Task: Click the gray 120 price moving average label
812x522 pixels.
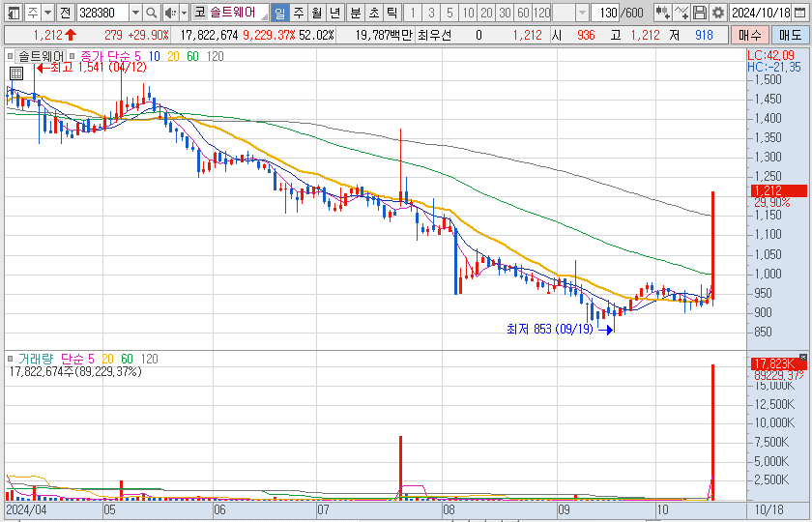Action: (x=215, y=56)
